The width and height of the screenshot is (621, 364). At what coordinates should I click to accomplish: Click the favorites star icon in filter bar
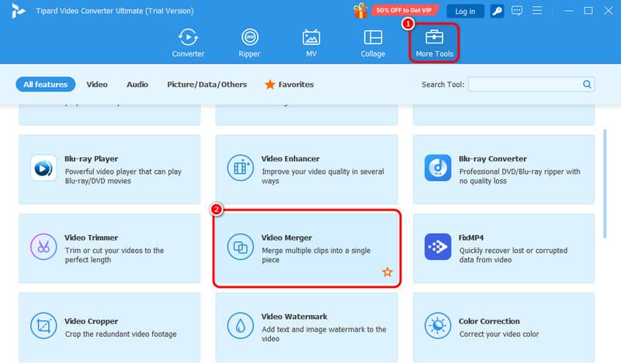click(x=269, y=84)
